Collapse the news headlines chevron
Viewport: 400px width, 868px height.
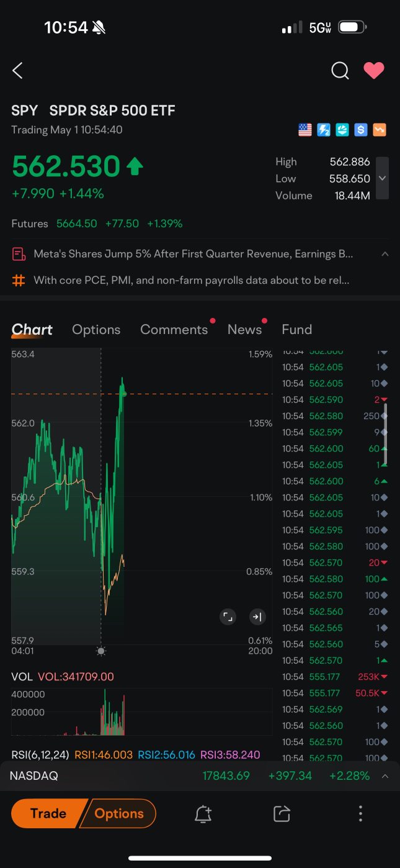pyautogui.click(x=384, y=254)
